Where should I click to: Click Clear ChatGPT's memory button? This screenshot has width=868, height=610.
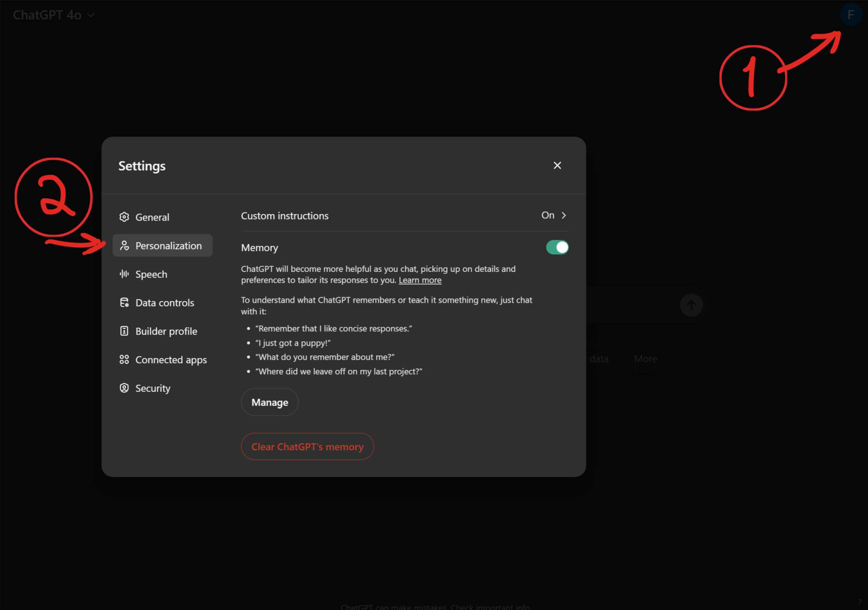[307, 446]
